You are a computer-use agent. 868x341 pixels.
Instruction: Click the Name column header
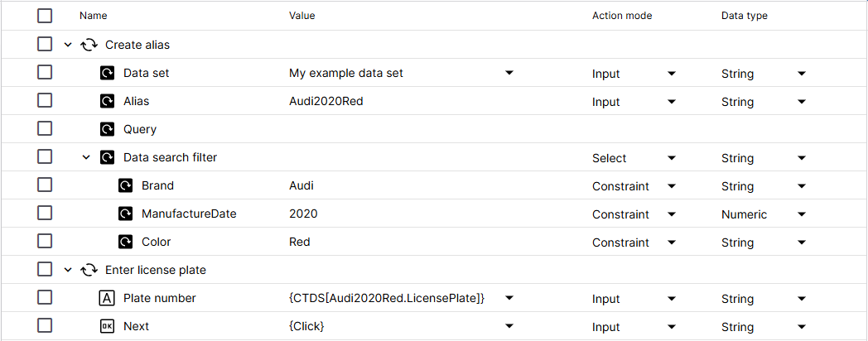(94, 16)
